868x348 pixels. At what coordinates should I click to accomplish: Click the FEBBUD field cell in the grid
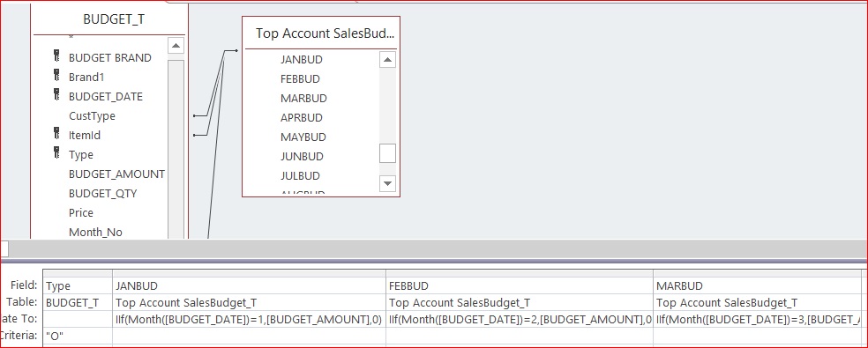(520, 286)
